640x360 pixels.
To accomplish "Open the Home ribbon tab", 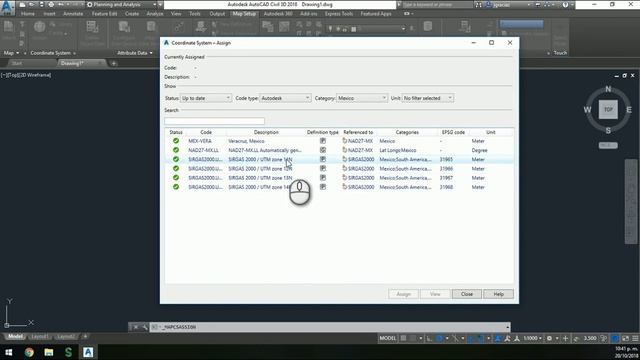I will (x=28, y=13).
